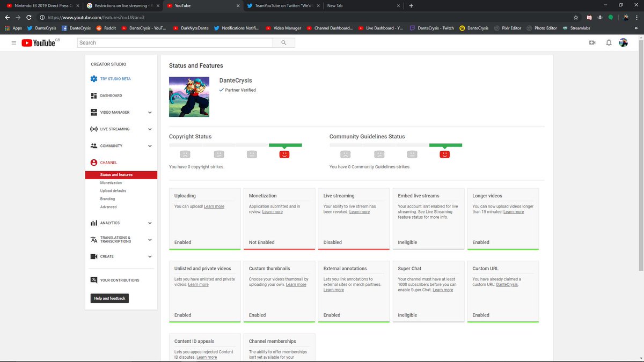This screenshot has width=644, height=362.
Task: Click 'Not Enabled' status in Monetization card
Action: (262, 242)
